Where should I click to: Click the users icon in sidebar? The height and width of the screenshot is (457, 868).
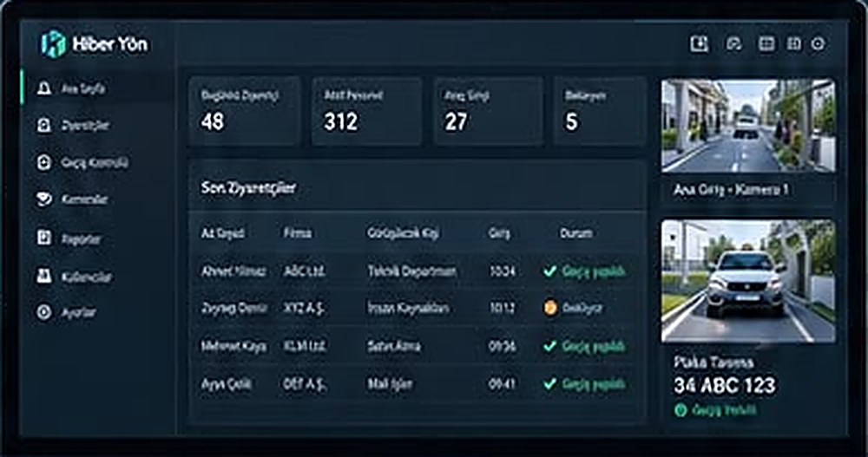coord(43,276)
